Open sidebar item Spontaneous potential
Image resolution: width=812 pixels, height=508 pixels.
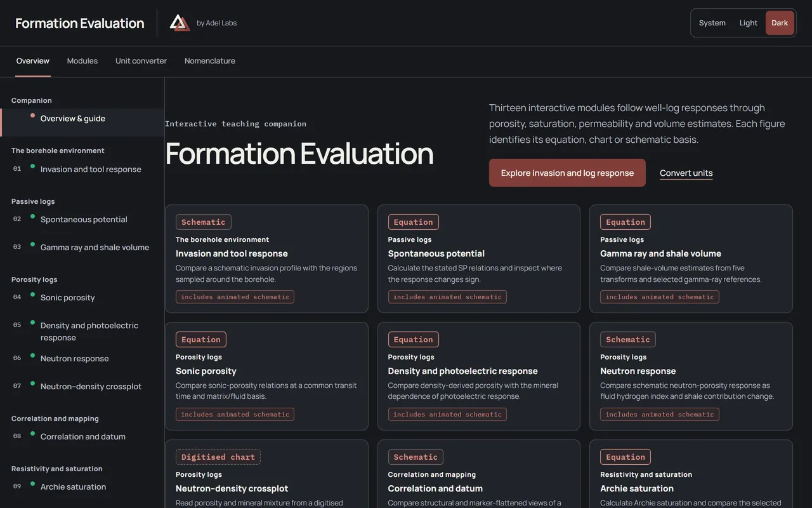click(x=82, y=223)
